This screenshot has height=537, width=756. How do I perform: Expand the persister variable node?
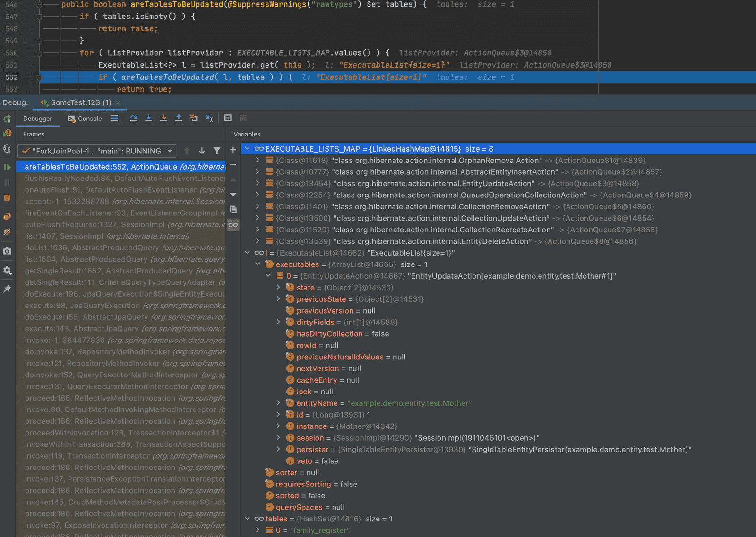(x=278, y=449)
